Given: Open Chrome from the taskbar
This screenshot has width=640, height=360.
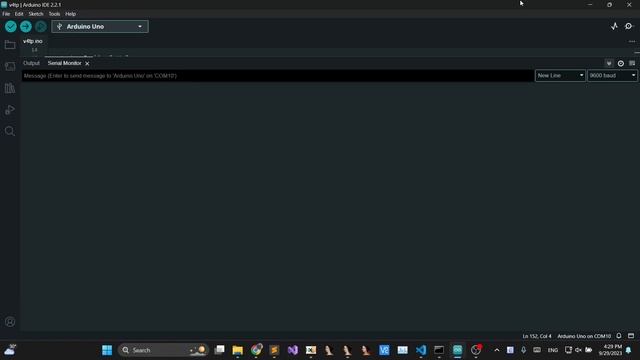Looking at the screenshot, I should [x=256, y=350].
